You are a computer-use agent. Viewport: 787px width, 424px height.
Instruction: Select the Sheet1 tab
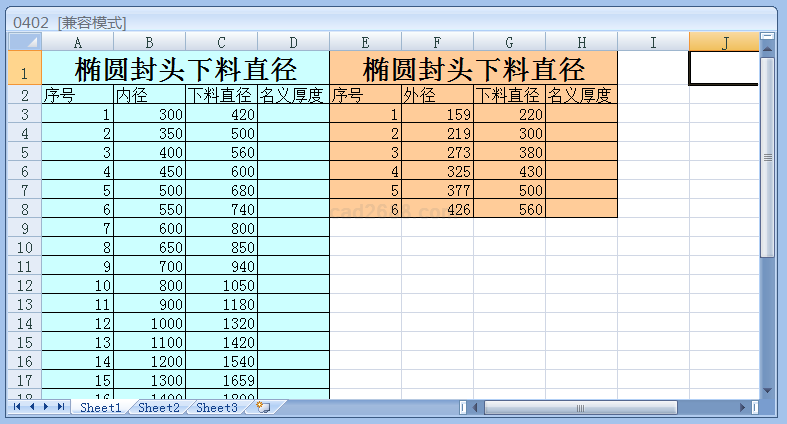pyautogui.click(x=101, y=408)
